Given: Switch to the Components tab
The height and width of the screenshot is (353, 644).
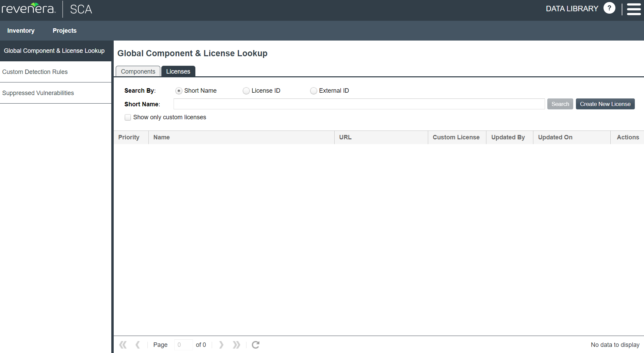Looking at the screenshot, I should (138, 72).
